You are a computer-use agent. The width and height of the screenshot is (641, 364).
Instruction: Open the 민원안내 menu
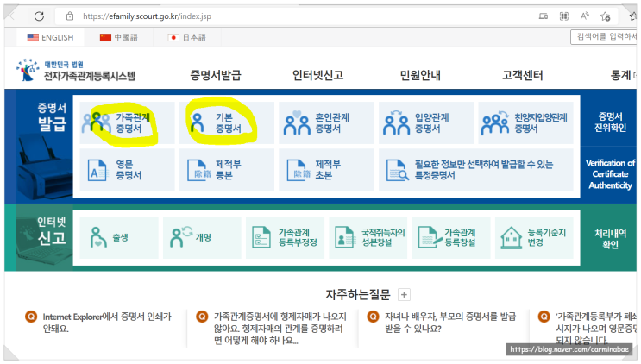pyautogui.click(x=420, y=75)
